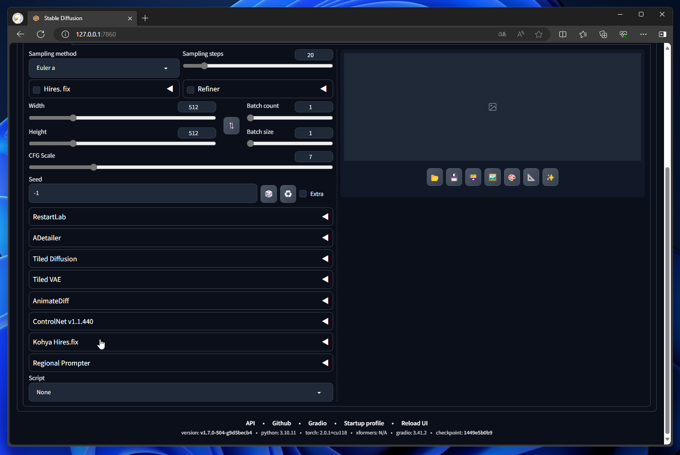This screenshot has width=680, height=455.
Task: Click the save zip archive icon
Action: (473, 177)
